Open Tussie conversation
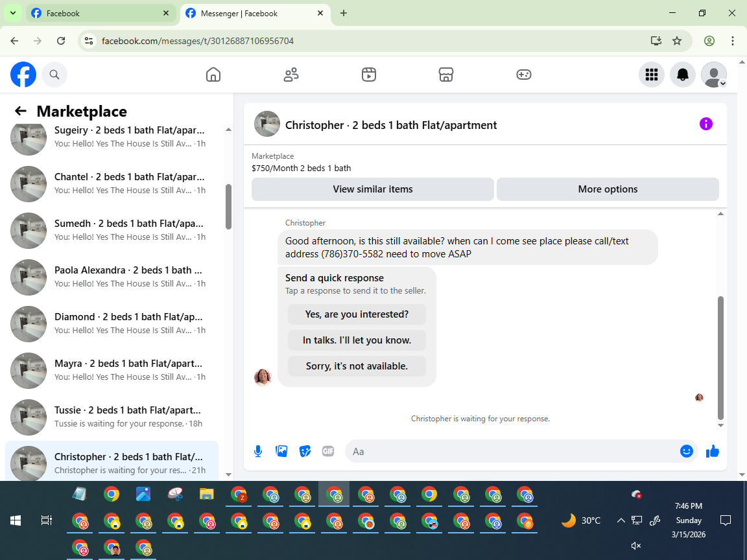The height and width of the screenshot is (560, 747). [x=112, y=417]
